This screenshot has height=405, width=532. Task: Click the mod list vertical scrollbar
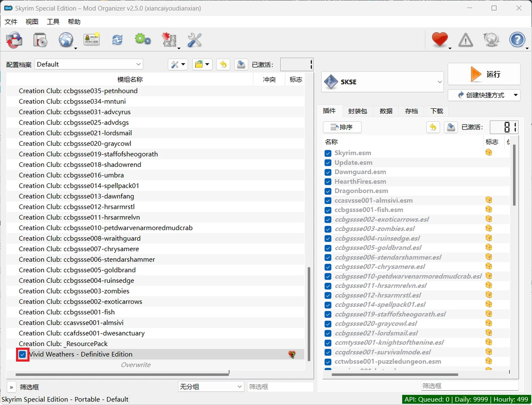(x=309, y=314)
